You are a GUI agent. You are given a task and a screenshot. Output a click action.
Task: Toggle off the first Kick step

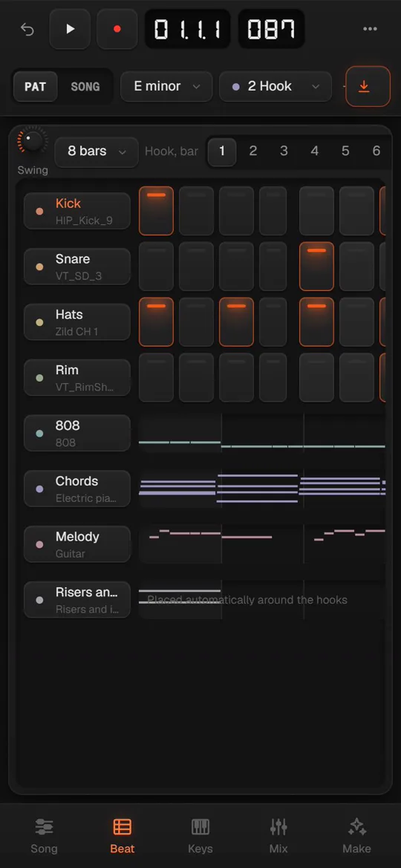click(156, 211)
